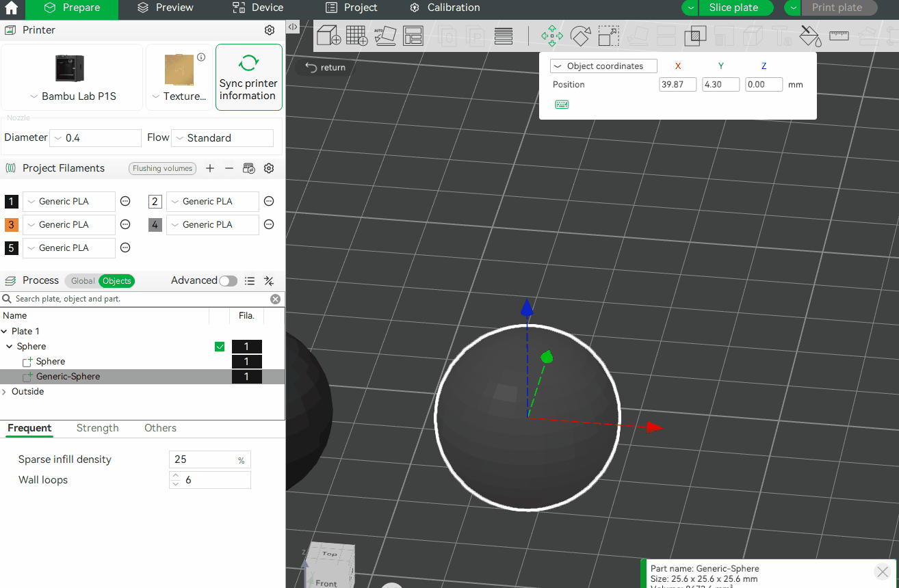Remove a filament with minus icon
Viewport: 899px width, 588px height.
tap(229, 168)
